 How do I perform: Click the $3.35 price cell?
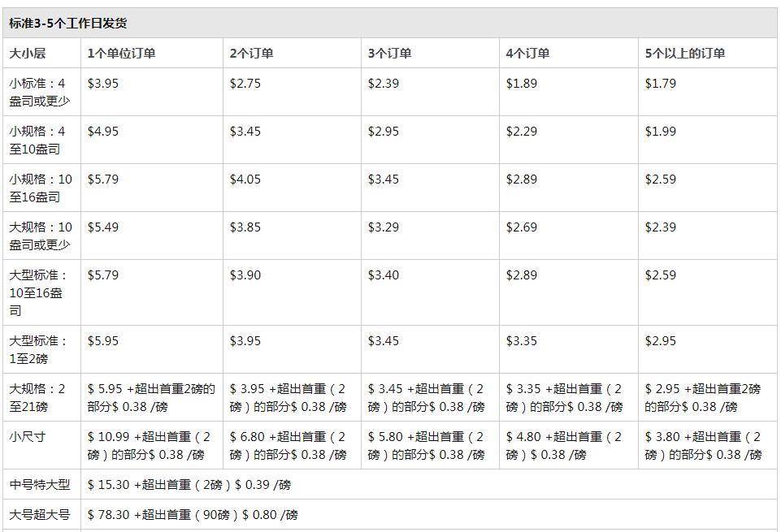tap(522, 341)
